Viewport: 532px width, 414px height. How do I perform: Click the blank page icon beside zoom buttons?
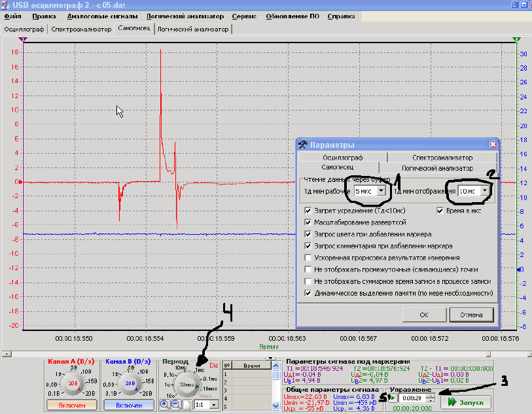click(187, 404)
